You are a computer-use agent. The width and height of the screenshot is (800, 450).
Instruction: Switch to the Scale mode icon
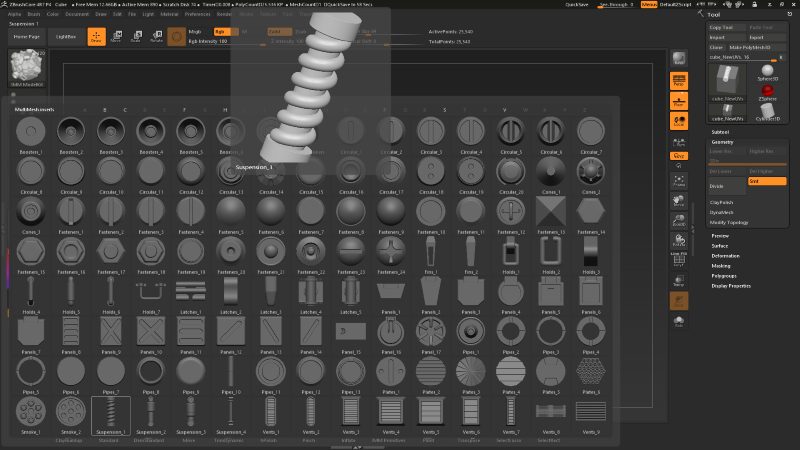[136, 37]
